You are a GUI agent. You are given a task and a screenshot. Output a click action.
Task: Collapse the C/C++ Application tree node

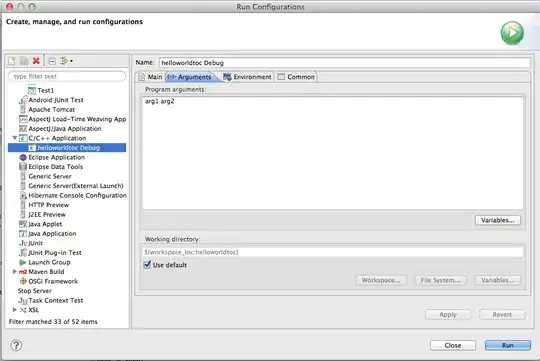click(15, 138)
